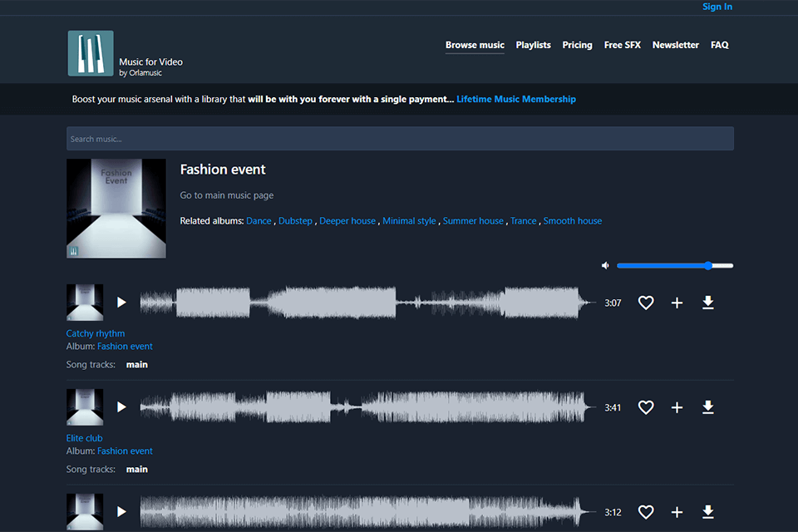
Task: Mute the audio with the speaker icon
Action: coord(605,264)
